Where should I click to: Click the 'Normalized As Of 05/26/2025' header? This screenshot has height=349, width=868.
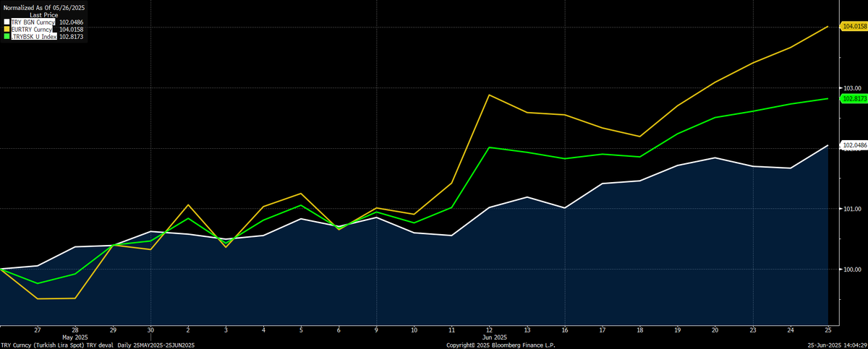click(44, 7)
